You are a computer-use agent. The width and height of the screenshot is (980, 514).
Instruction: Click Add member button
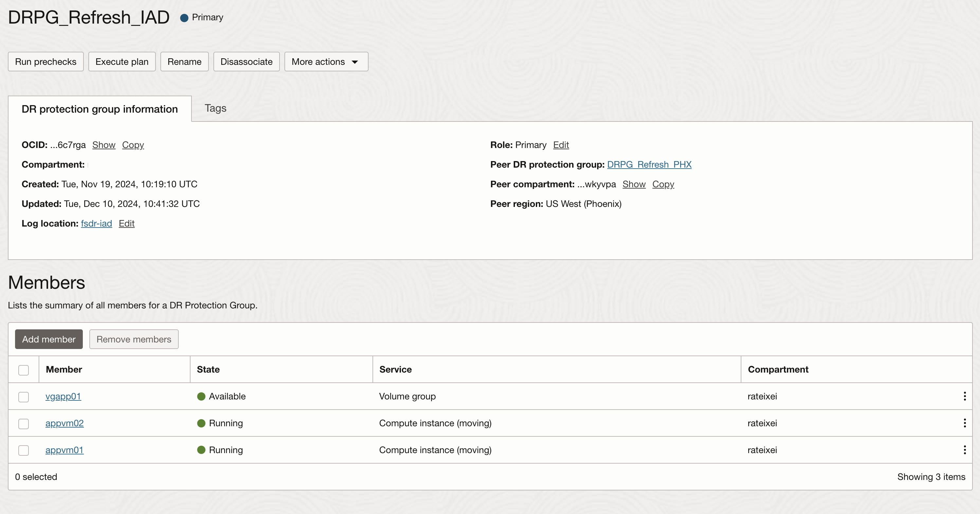tap(49, 339)
